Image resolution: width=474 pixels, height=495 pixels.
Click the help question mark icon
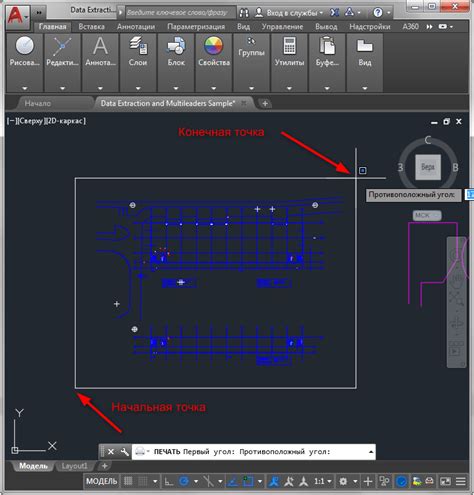tap(378, 13)
